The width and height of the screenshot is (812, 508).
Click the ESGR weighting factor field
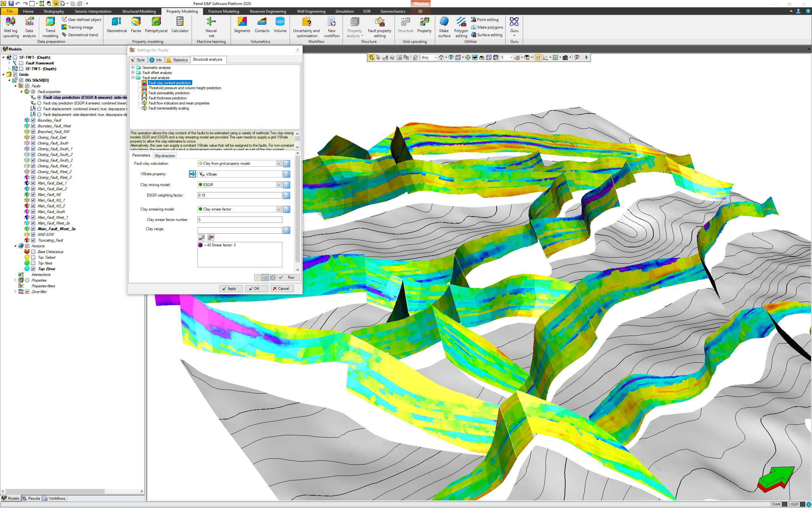(x=239, y=195)
